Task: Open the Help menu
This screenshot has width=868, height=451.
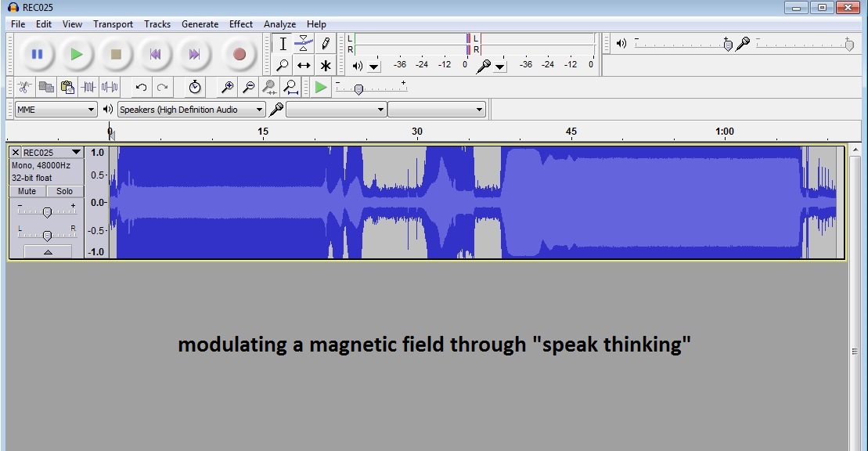Action: [316, 23]
